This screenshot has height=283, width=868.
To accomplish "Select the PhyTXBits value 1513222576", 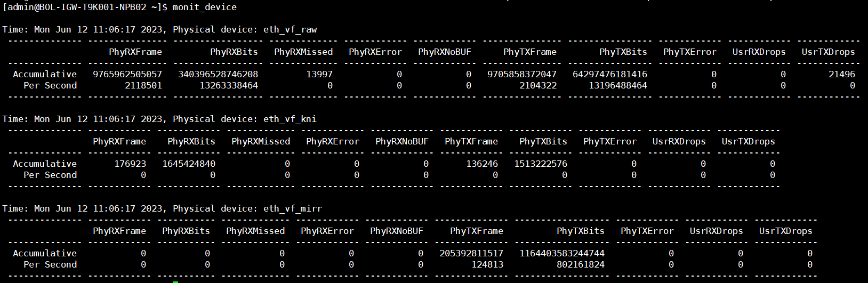I will point(541,164).
